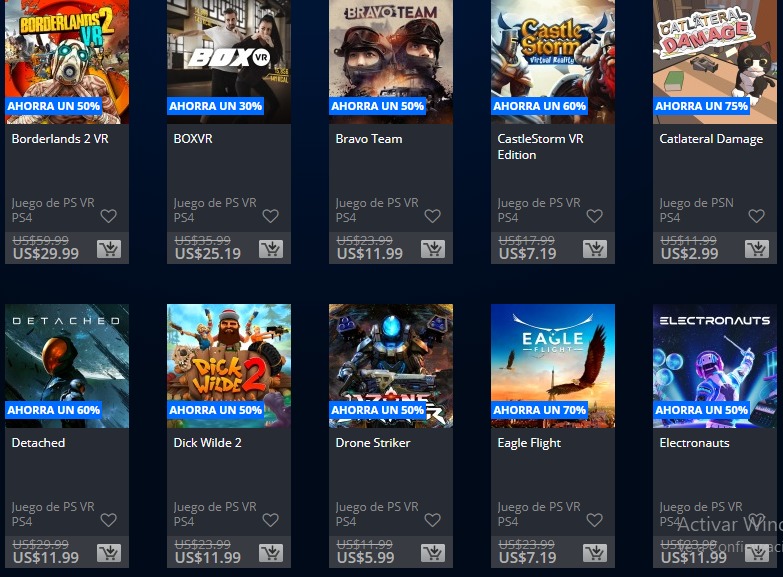The width and height of the screenshot is (783, 577).
Task: Add Borderlands 2 VR to cart
Action: (109, 249)
